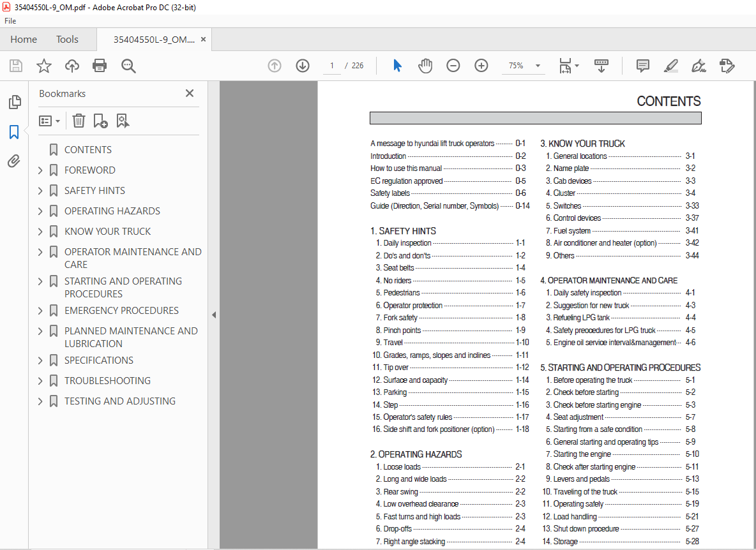This screenshot has width=756, height=550.
Task: Jump to KNOW YOUR TRUCK bookmark label
Action: 107,232
